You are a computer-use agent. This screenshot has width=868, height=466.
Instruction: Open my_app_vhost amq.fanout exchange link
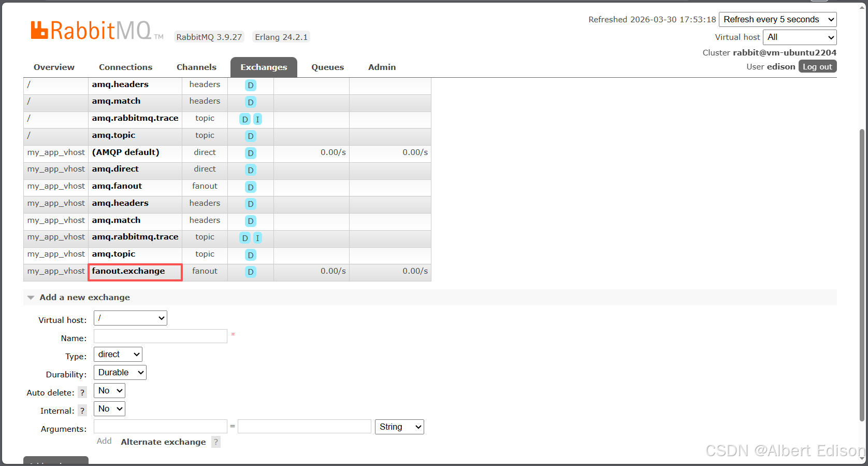117,186
